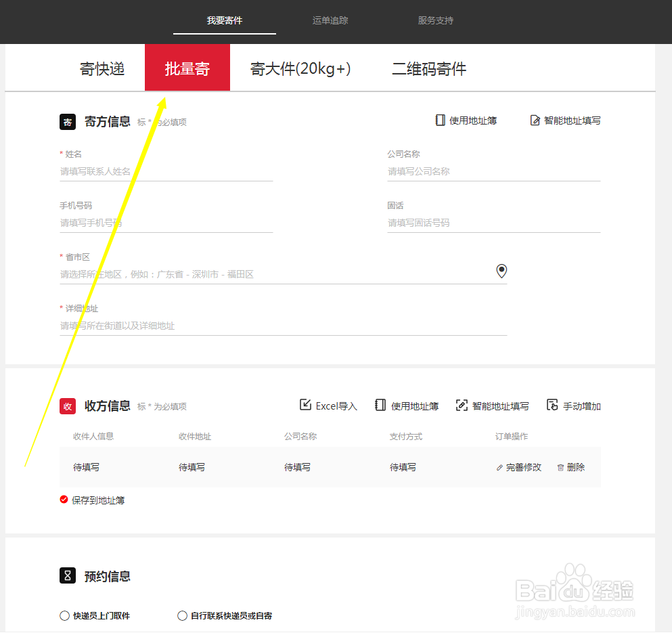
Task: Click the Excel导入 import icon
Action: (306, 405)
